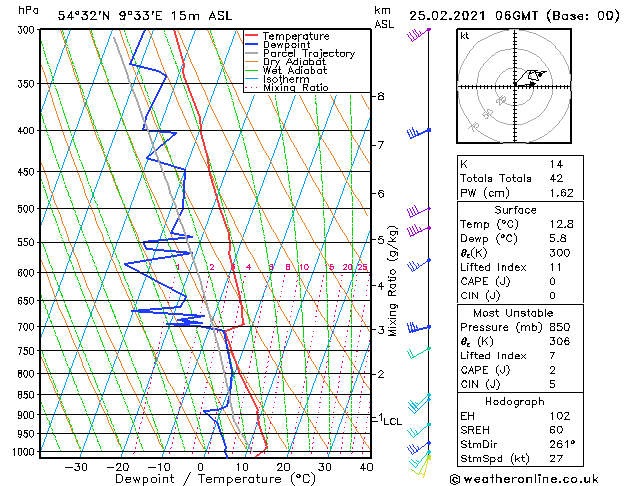Screen dimensions: 629x486
Task: Click the 850 hPa pressure axis label
Action: click(x=27, y=395)
